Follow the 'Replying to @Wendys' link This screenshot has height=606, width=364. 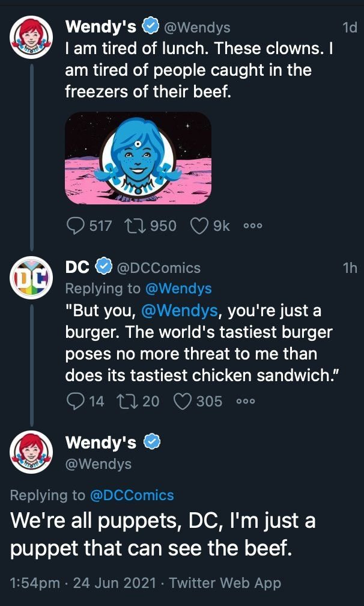click(x=179, y=289)
